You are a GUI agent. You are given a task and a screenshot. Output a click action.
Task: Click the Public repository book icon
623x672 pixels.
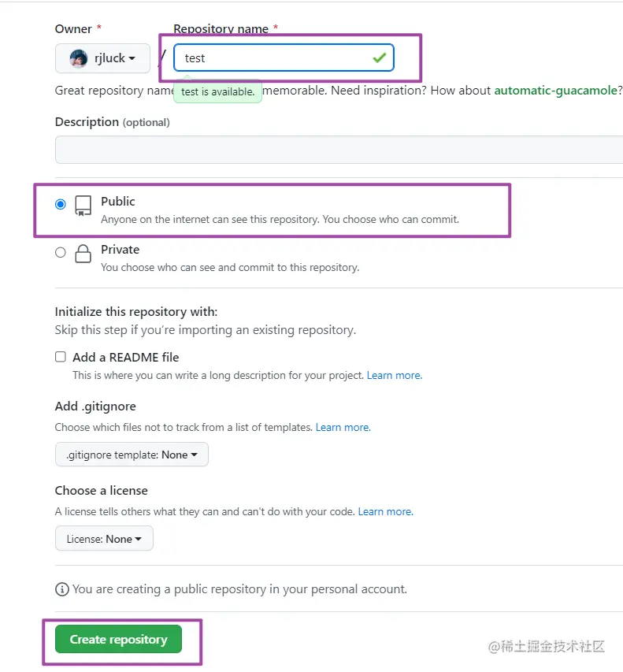[x=83, y=206]
